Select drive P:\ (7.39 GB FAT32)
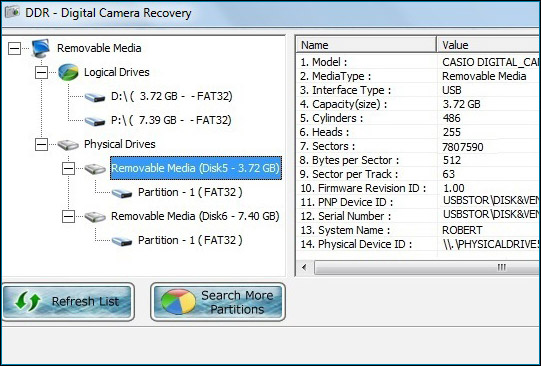This screenshot has height=366, width=541. [x=171, y=120]
